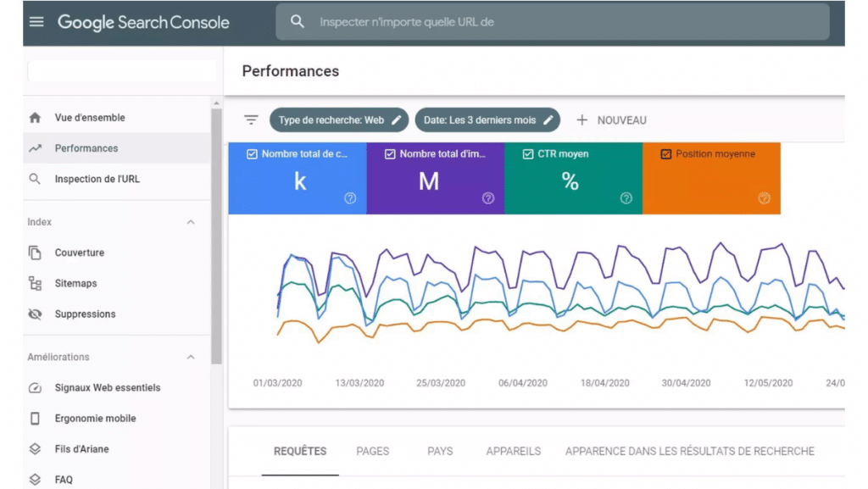This screenshot has height=489, width=868.
Task: Click the Signaux Web essentiels gauge icon
Action: point(35,388)
